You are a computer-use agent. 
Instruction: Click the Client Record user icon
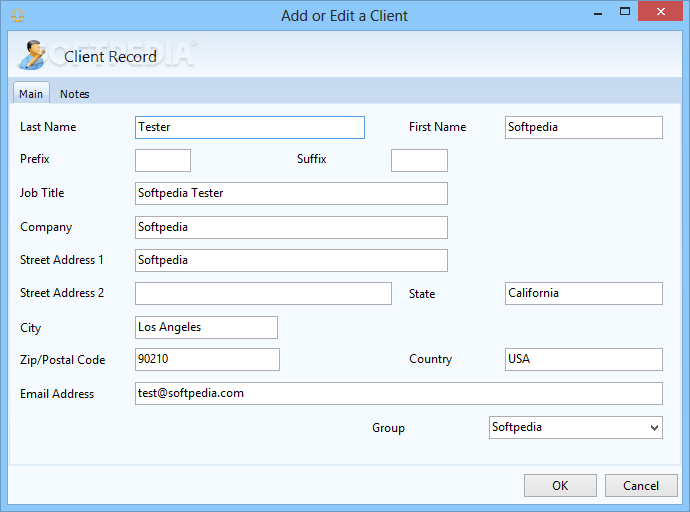32,55
